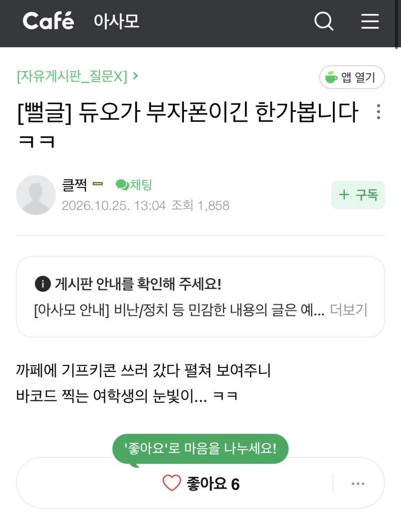Viewport: 401px width, 532px height.
Task: Click the author's yellow level badge
Action: pyautogui.click(x=98, y=184)
